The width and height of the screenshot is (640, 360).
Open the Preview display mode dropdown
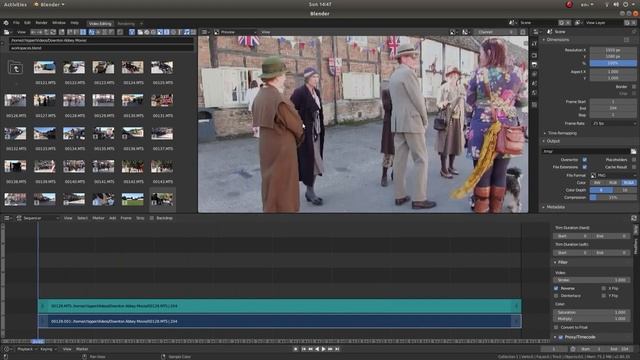coord(235,32)
